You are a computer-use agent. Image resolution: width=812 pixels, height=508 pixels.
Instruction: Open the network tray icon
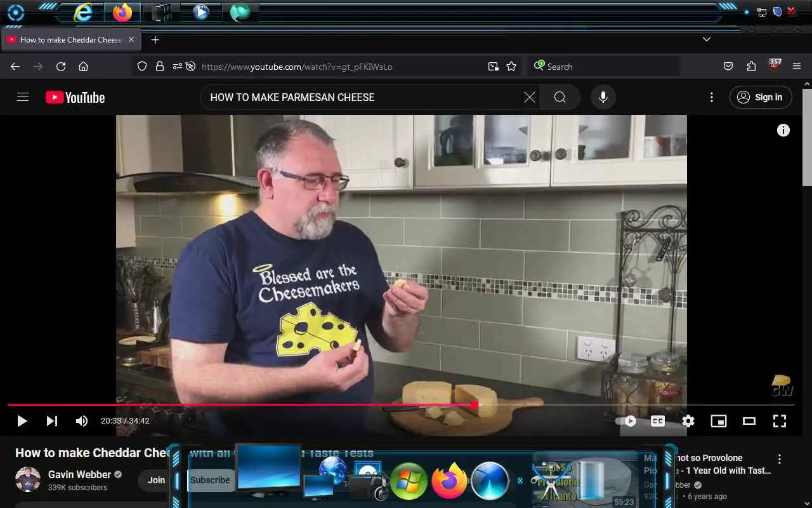(762, 12)
